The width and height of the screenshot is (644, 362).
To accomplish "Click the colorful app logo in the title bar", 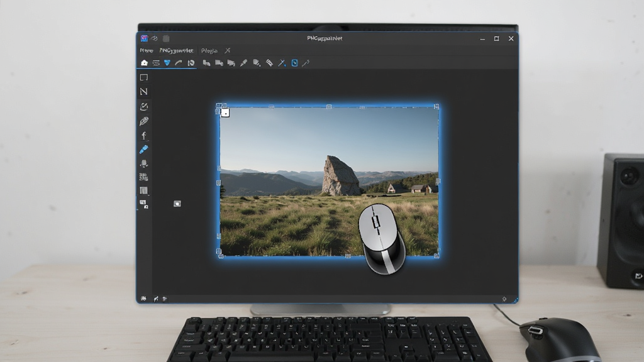I will point(144,38).
